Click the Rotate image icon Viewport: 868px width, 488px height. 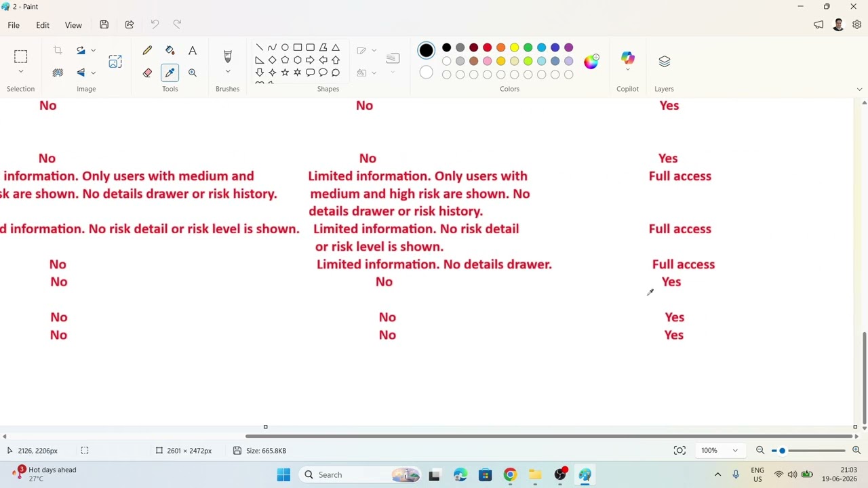click(81, 51)
